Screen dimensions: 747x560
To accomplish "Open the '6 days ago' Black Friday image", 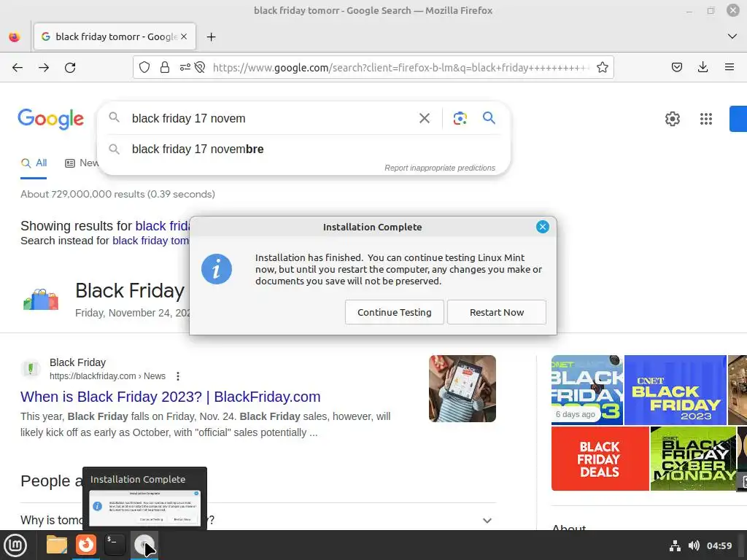I will pos(587,389).
